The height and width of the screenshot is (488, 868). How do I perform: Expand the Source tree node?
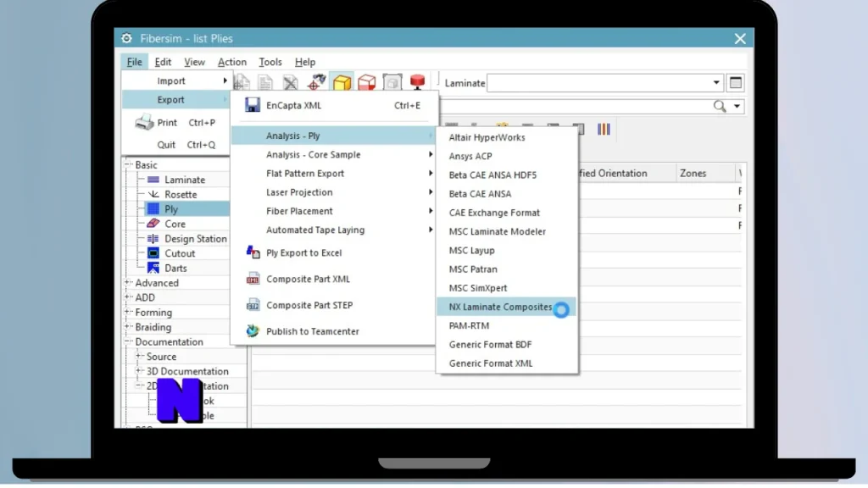coord(140,357)
